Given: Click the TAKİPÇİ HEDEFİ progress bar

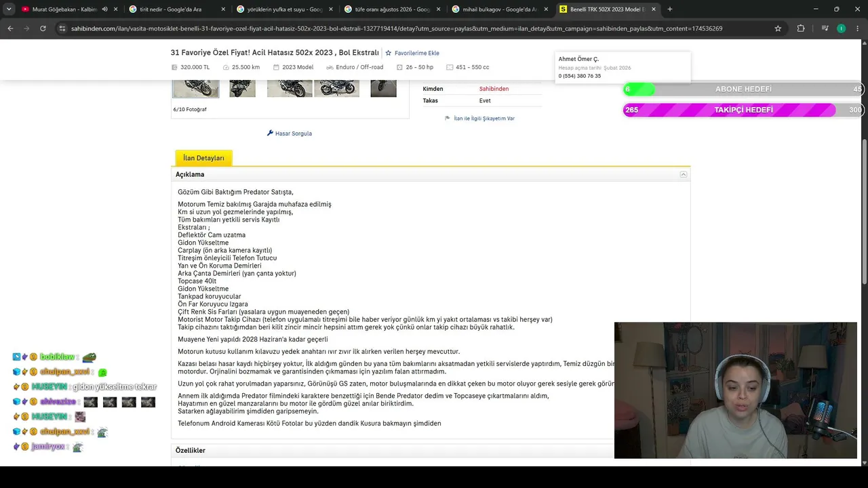Looking at the screenshot, I should coord(743,110).
